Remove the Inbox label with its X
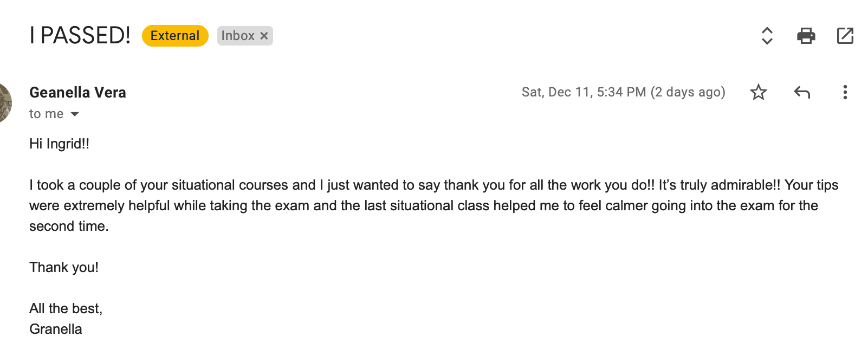 click(264, 36)
